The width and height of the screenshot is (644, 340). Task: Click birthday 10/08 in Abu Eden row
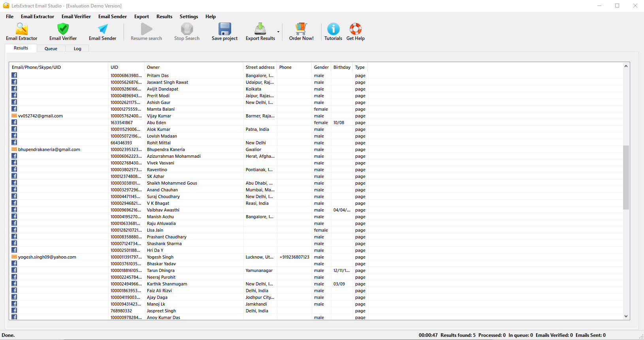(x=339, y=123)
